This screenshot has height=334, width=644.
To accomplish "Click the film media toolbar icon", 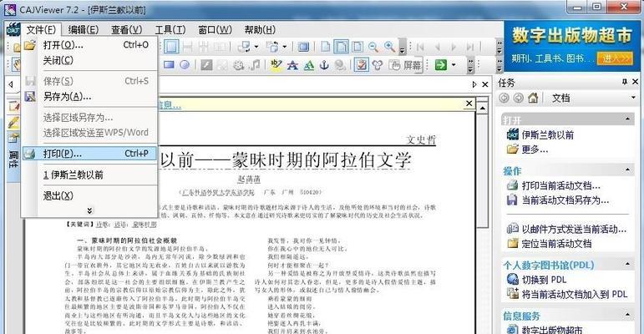I will (x=238, y=64).
